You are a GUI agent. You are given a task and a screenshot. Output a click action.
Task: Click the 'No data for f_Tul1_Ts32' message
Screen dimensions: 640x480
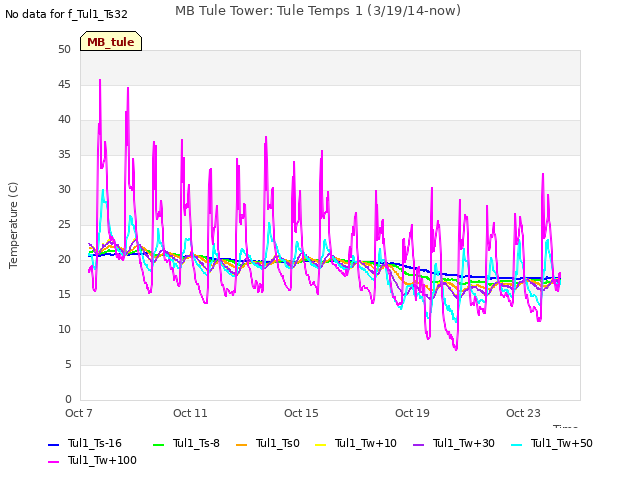click(x=66, y=14)
